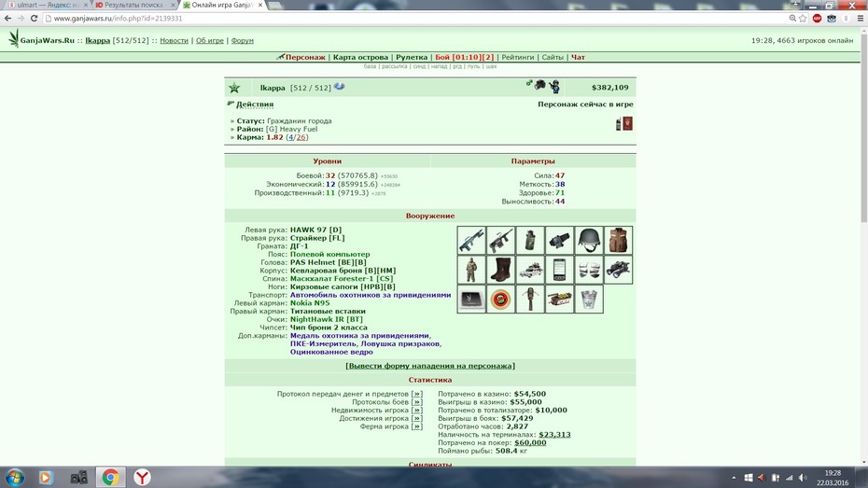Click the NightHawk binoculars item icon
This screenshot has width=868, height=488.
click(x=618, y=270)
